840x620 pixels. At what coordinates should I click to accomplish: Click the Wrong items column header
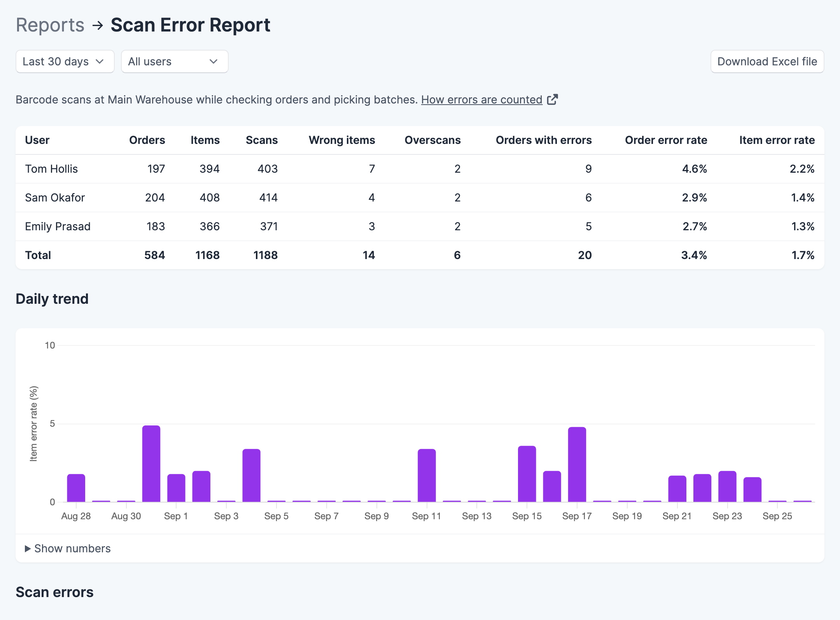click(x=342, y=140)
